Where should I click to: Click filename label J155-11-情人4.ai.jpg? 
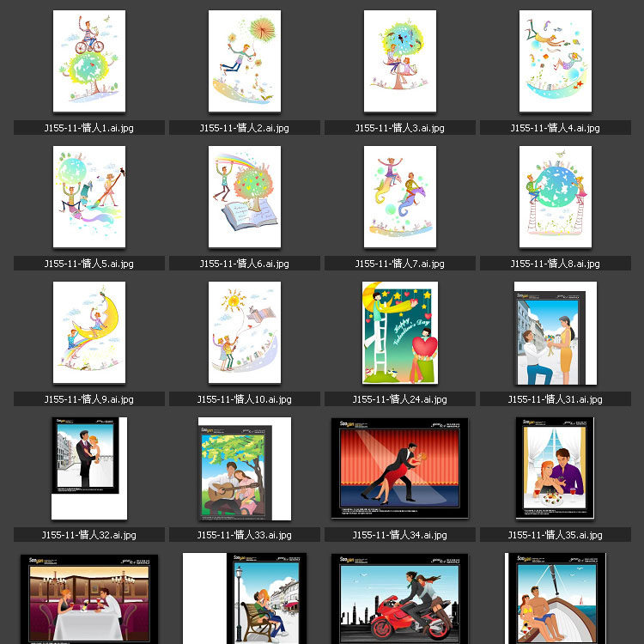tap(556, 128)
